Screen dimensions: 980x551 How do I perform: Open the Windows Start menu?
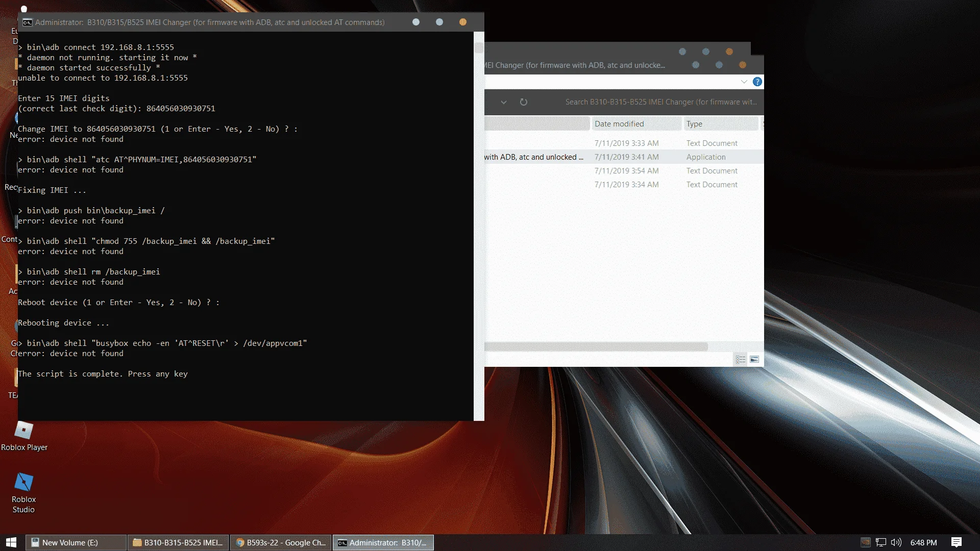pyautogui.click(x=11, y=542)
